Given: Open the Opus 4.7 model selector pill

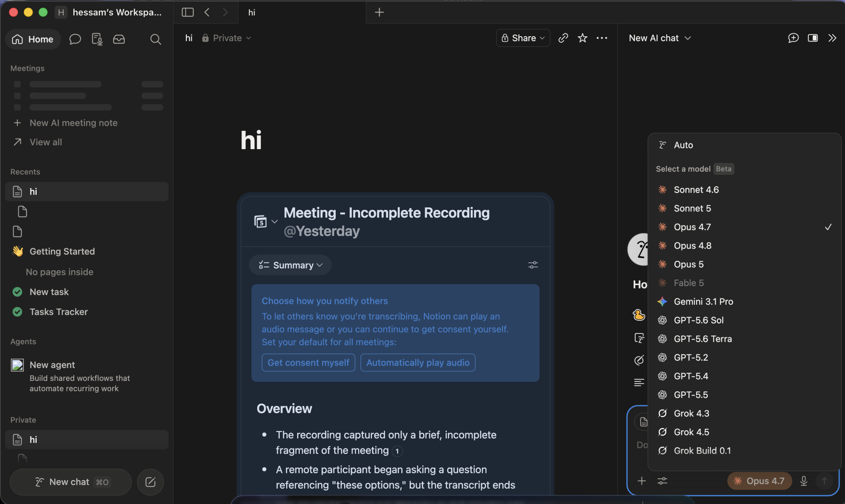Looking at the screenshot, I should point(760,481).
